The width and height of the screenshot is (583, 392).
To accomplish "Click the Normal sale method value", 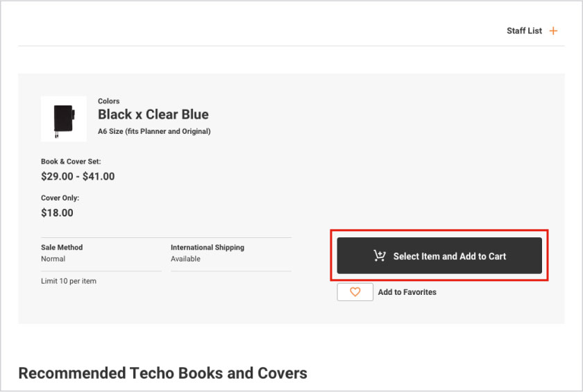I will pos(53,259).
